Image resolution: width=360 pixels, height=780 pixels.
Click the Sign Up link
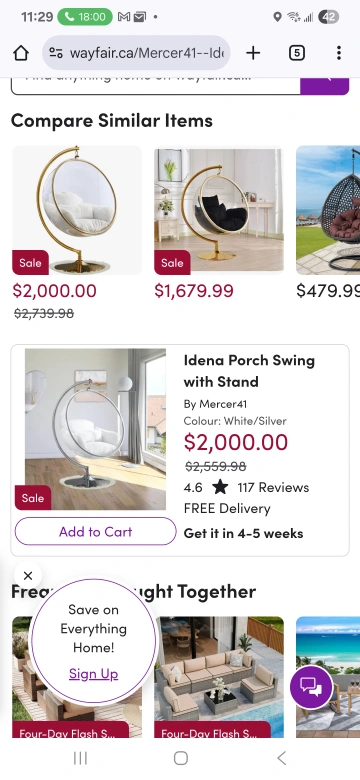93,674
